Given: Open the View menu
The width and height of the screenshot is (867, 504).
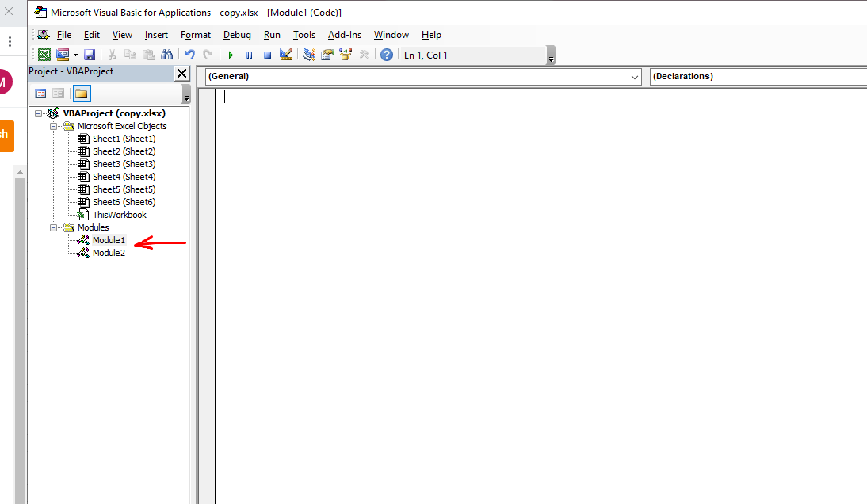Looking at the screenshot, I should tap(122, 35).
